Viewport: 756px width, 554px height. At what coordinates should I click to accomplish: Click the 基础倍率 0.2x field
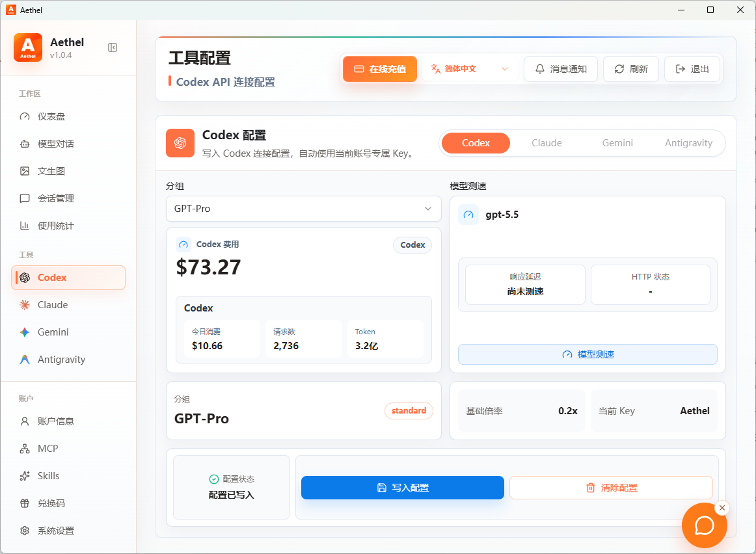point(522,411)
